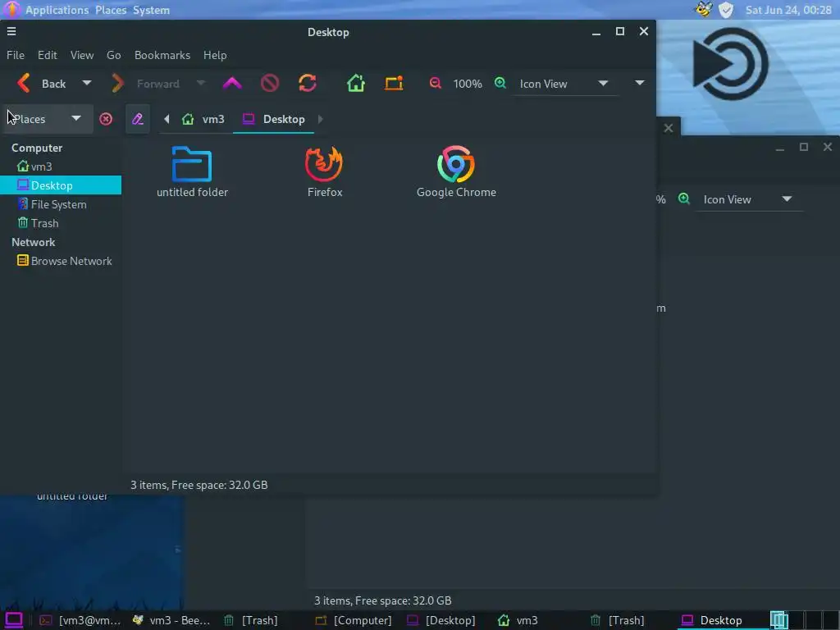Open the Places menu in top panel
840x630 pixels.
click(111, 10)
